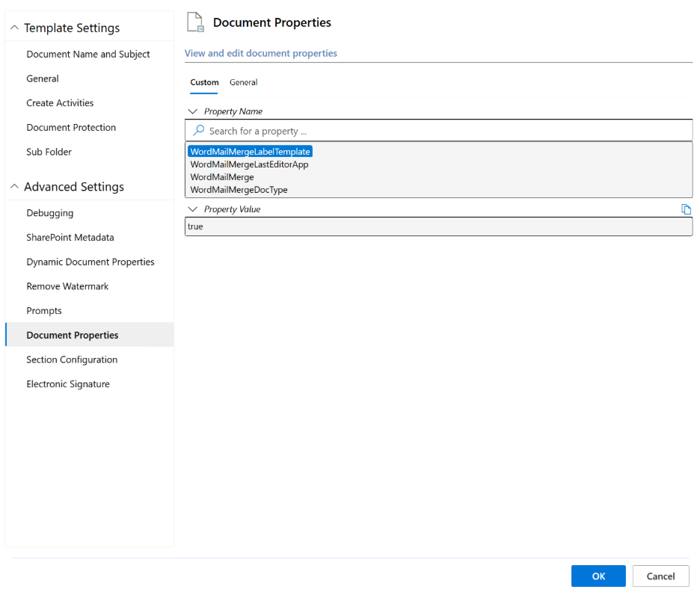Select WordMailMergeDocType property

coord(239,190)
